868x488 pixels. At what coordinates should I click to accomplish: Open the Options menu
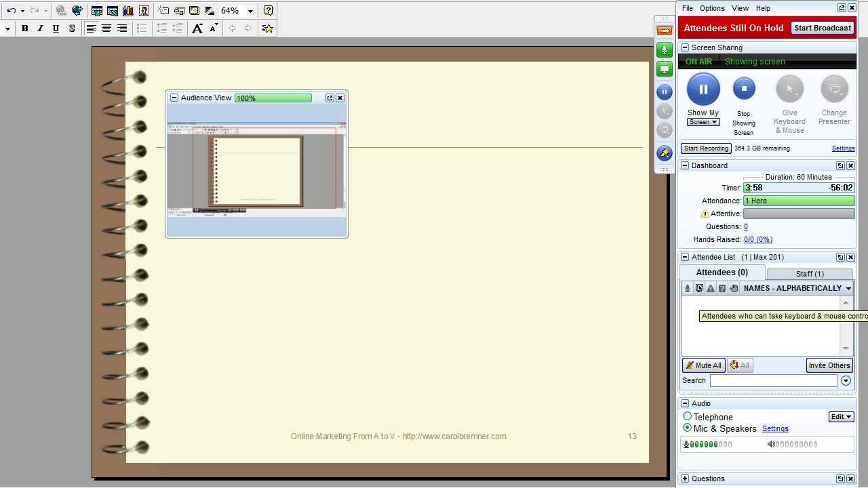tap(712, 8)
